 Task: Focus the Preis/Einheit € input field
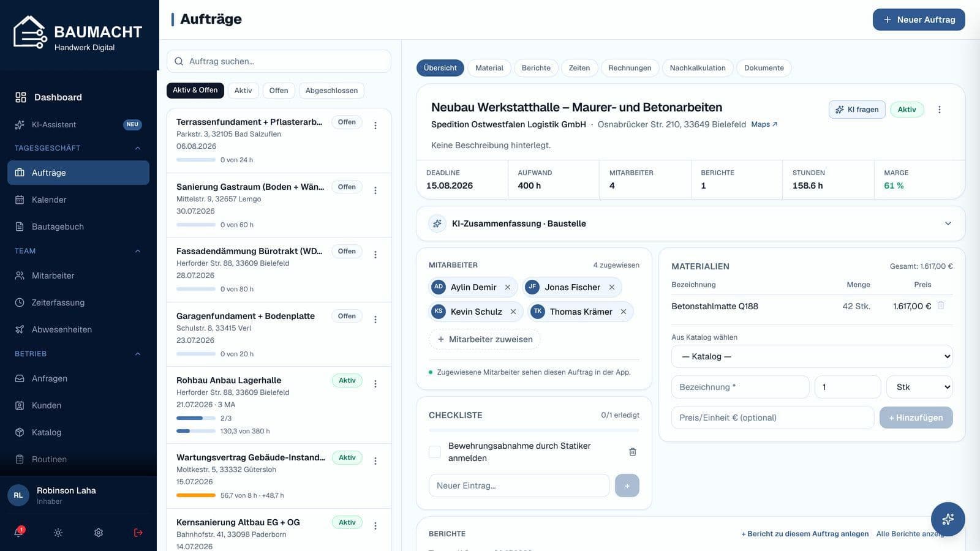click(773, 418)
